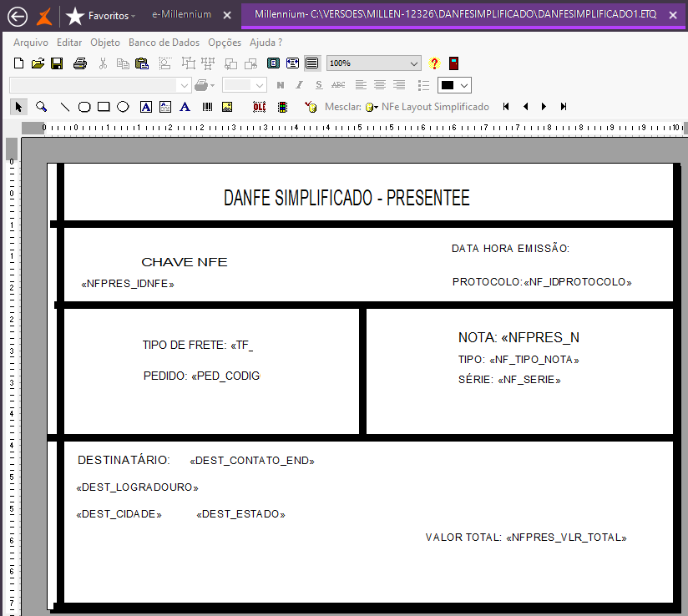This screenshot has width=688, height=616.
Task: Select the rectangle tool
Action: (x=104, y=107)
